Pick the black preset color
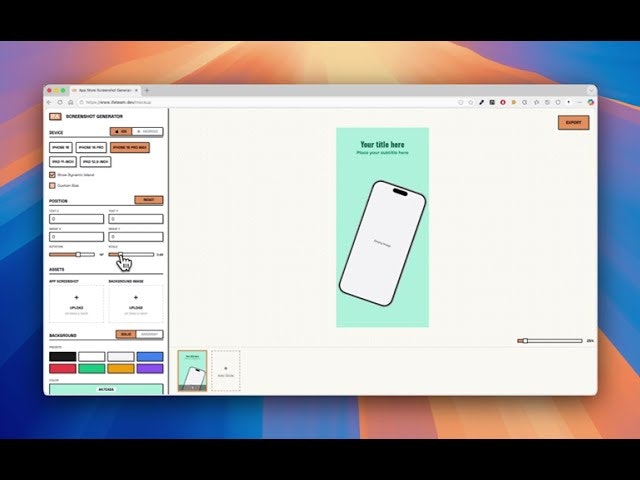Screen dimensions: 640x480 click(x=62, y=357)
